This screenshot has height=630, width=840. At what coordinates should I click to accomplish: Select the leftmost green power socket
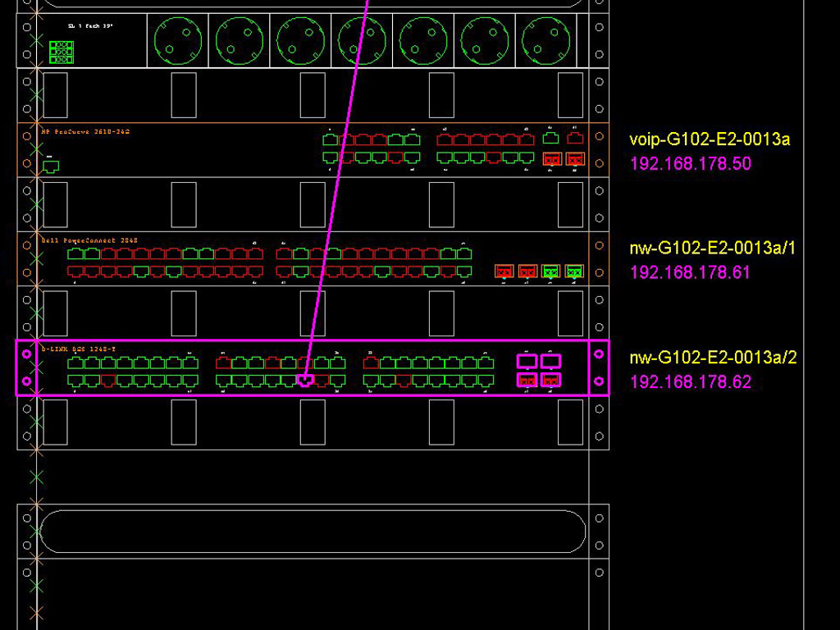pos(178,41)
